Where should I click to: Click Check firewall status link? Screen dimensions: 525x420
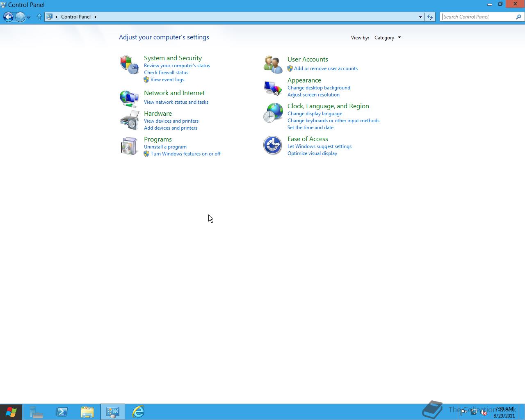[x=166, y=73]
